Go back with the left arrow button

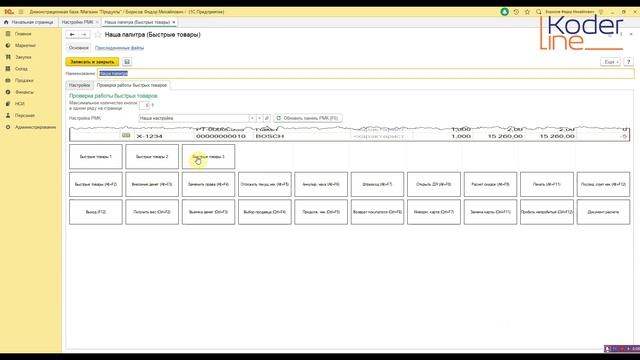(x=72, y=35)
